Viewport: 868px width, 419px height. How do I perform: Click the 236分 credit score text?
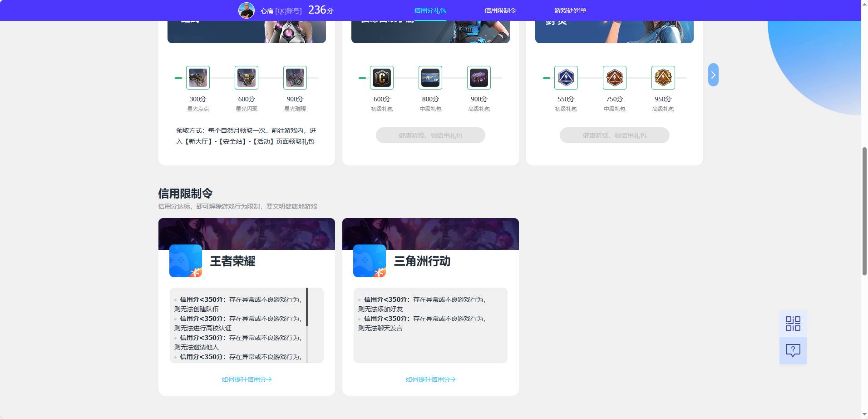click(321, 10)
